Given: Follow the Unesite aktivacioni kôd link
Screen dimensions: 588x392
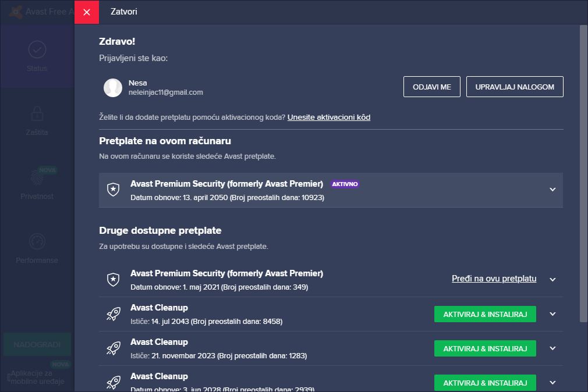Looking at the screenshot, I should click(329, 117).
